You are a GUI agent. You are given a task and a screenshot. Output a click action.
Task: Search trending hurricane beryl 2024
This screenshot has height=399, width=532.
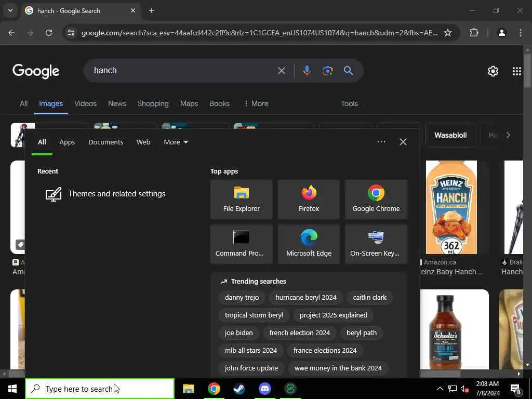coord(305,298)
